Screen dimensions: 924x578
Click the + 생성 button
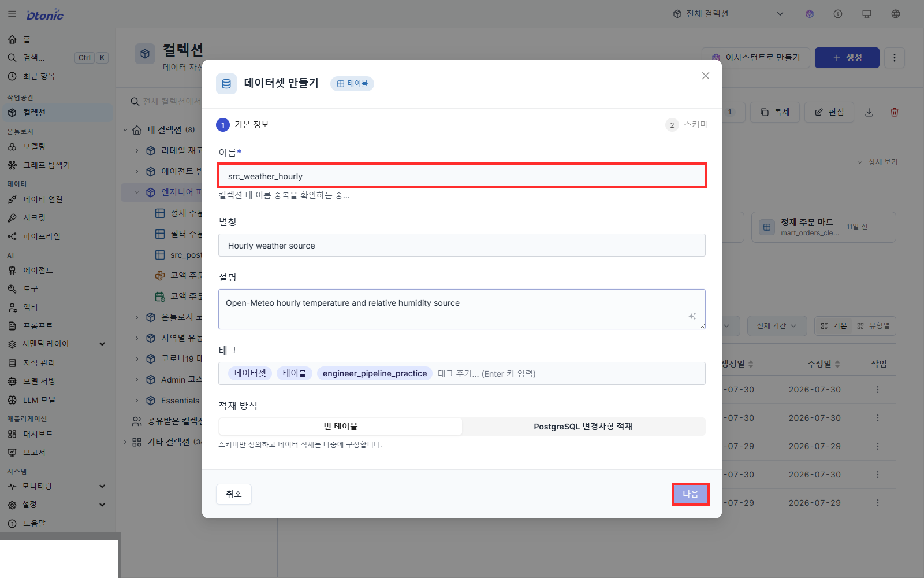[847, 58]
